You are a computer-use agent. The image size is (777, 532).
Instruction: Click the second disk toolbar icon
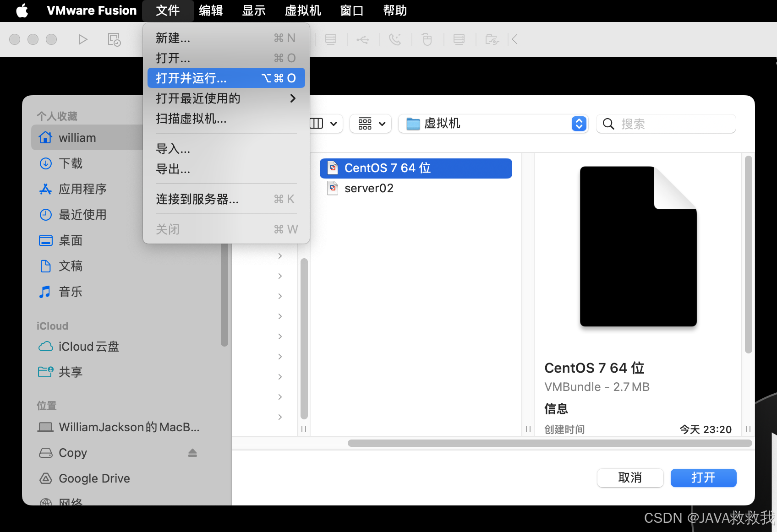click(459, 39)
